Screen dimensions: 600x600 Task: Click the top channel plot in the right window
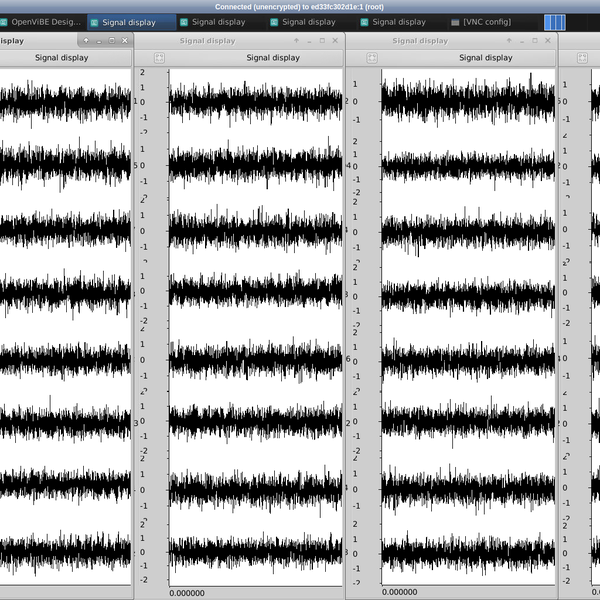(468, 101)
